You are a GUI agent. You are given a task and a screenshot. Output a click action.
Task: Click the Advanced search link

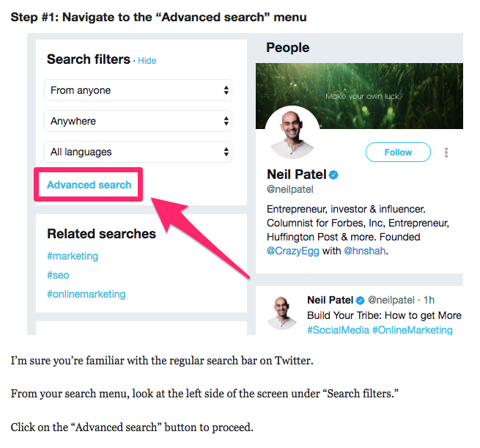(x=89, y=185)
